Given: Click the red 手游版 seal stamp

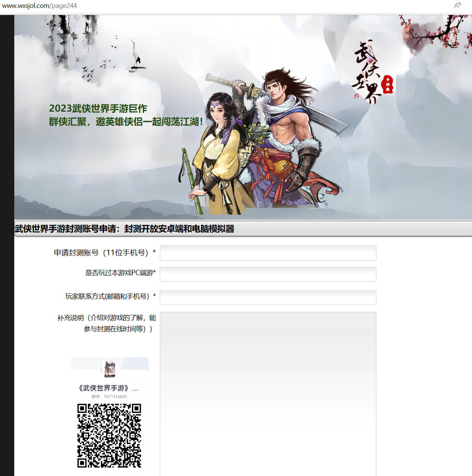Looking at the screenshot, I should point(387,84).
